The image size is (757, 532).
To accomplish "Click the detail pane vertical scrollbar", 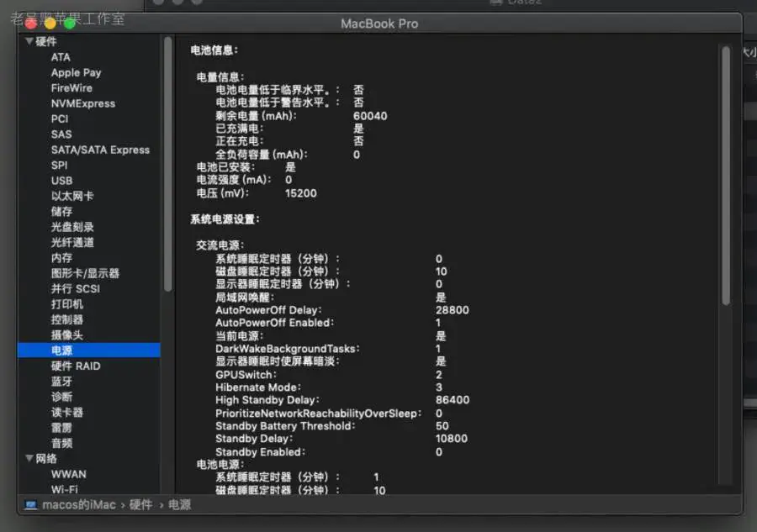I will point(726,176).
